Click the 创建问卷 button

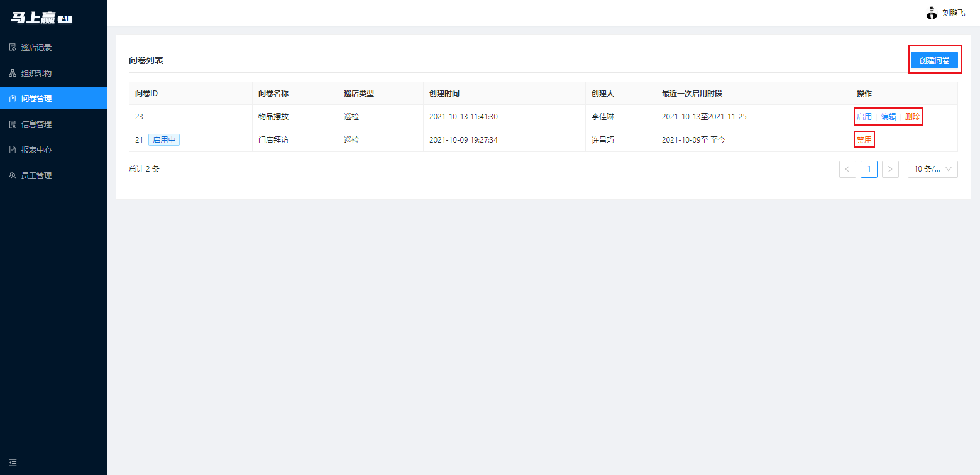935,59
